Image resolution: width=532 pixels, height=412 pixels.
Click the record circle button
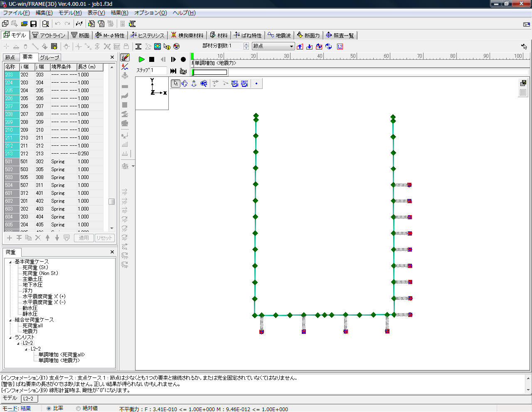(x=183, y=59)
